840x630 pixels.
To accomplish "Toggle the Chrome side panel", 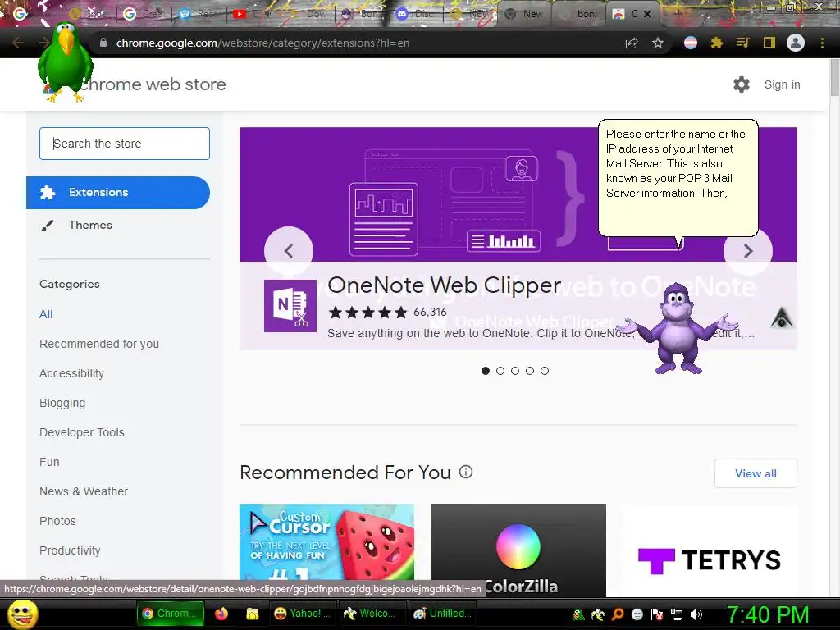I will 769,43.
